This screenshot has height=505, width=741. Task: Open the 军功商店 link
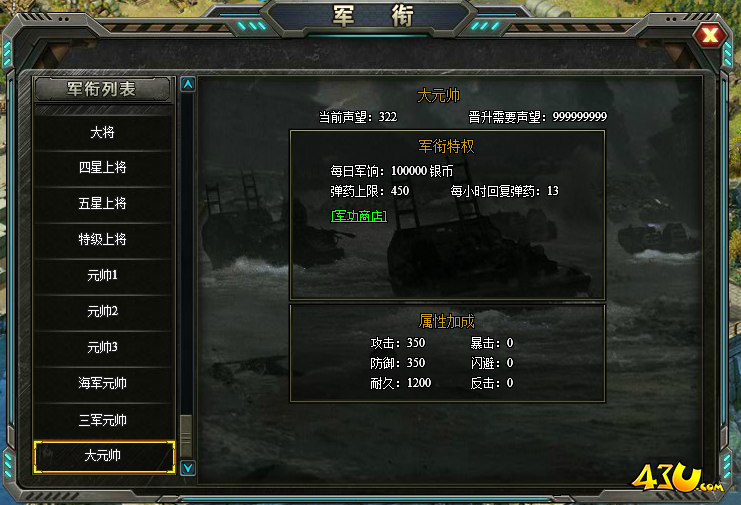click(x=359, y=216)
